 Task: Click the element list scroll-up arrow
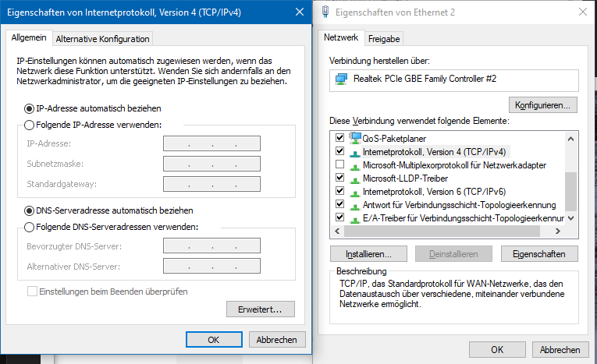pyautogui.click(x=570, y=139)
